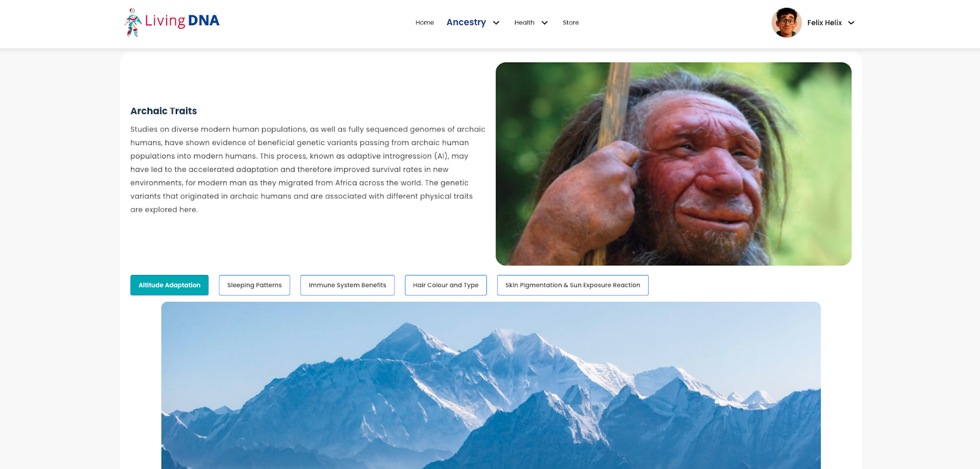The height and width of the screenshot is (469, 980).
Task: Select Hair Colour and Type tab
Action: tap(446, 285)
